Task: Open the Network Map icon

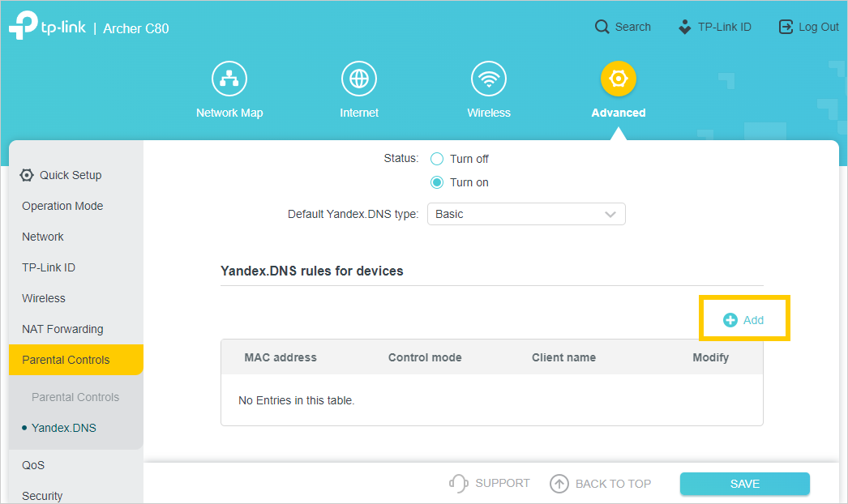Action: 229,79
